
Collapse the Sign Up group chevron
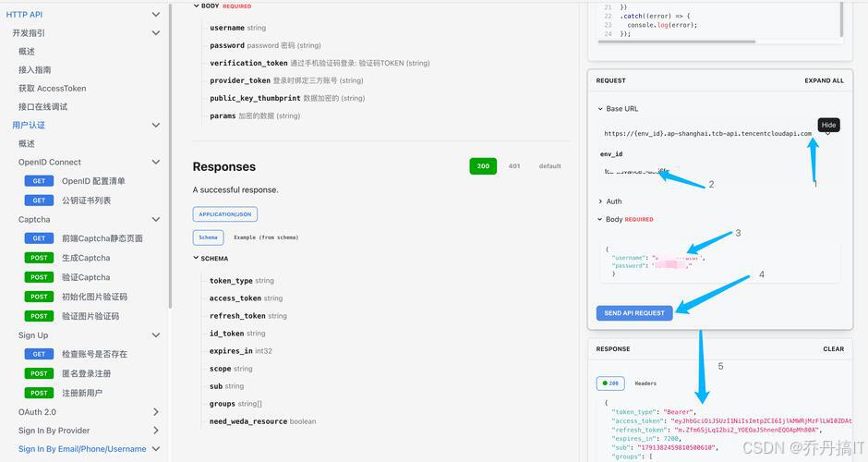coord(156,335)
